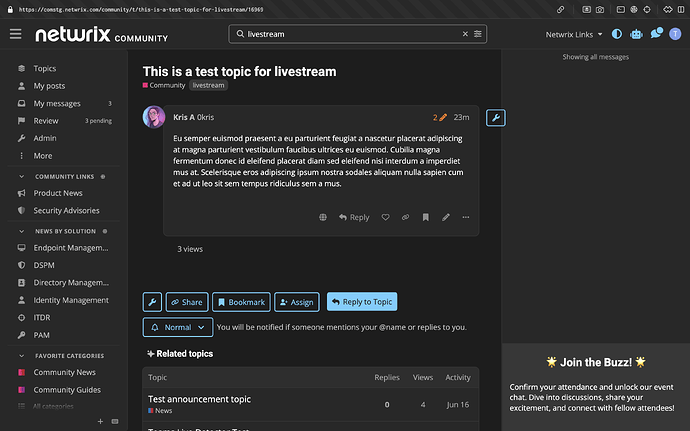Copy post link via chain icon
Viewport: 690px width, 431px height.
pos(405,217)
